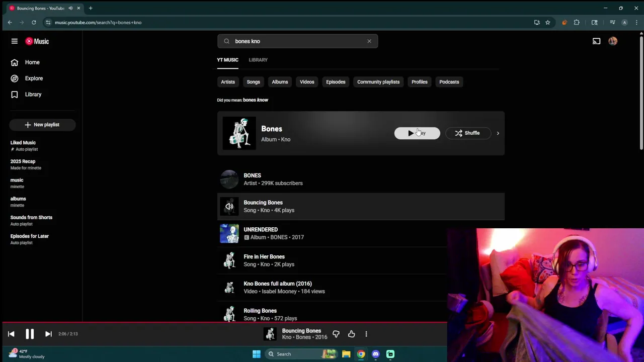This screenshot has height=362, width=644.
Task: Dislike Bouncing Bones in player bar
Action: 336,334
